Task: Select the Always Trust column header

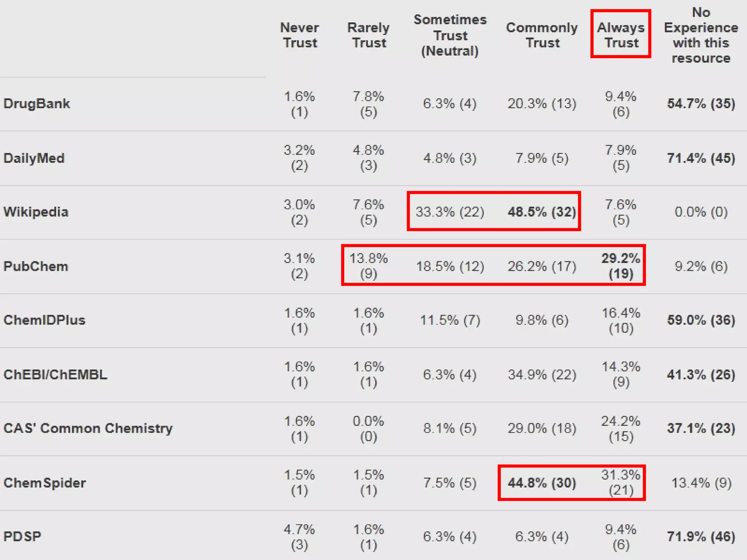Action: coord(621,35)
